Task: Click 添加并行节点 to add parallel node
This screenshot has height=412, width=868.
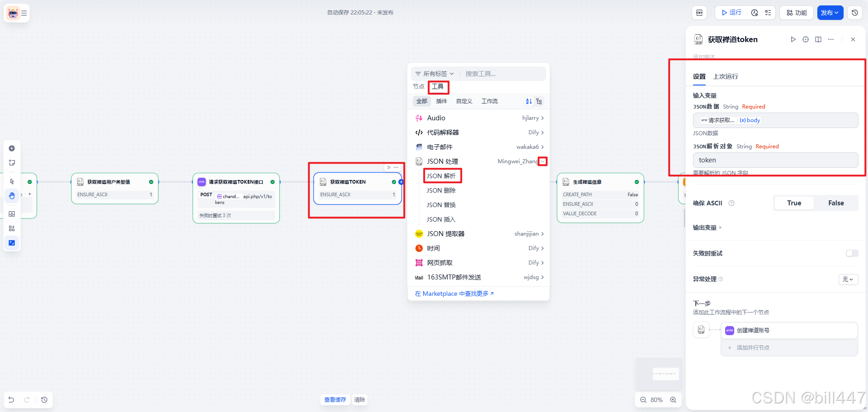Action: 789,348
